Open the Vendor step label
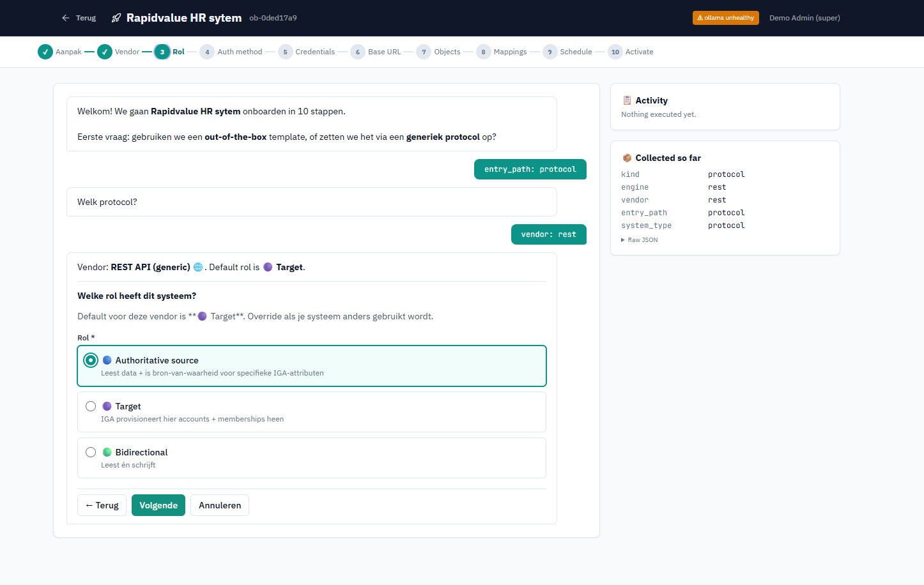This screenshot has width=924, height=585. click(x=127, y=52)
